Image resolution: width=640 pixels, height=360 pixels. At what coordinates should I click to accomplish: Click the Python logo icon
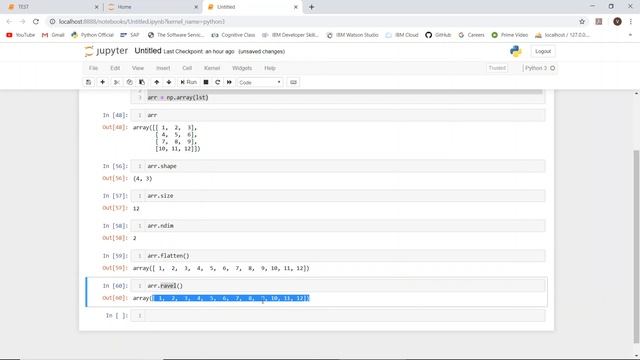516,51
